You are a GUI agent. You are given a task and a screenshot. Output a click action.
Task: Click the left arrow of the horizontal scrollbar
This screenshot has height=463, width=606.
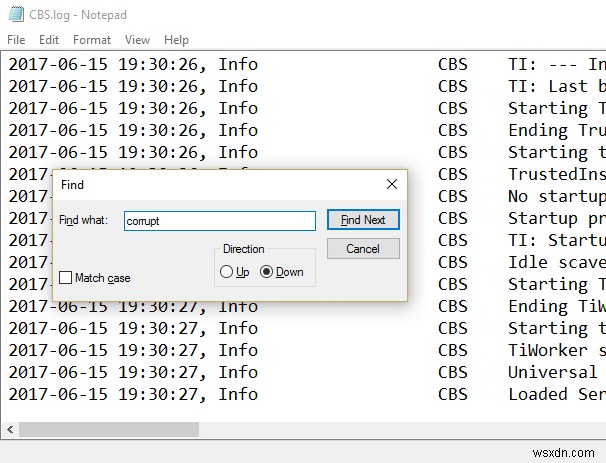pos(10,429)
